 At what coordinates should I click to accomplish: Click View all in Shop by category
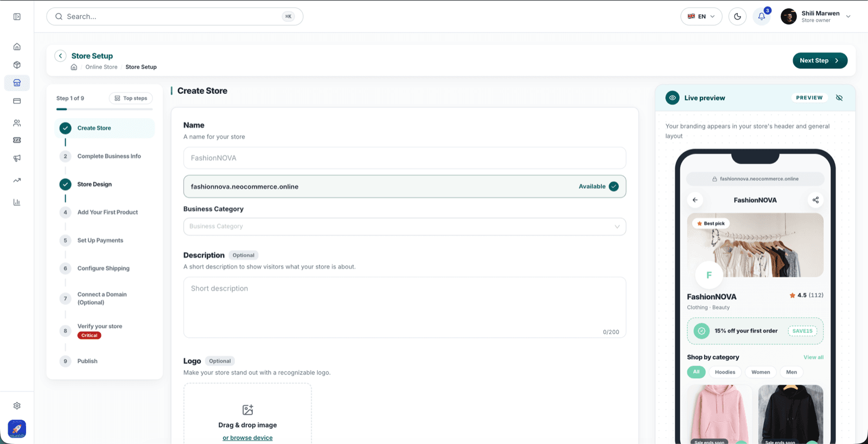(813, 357)
